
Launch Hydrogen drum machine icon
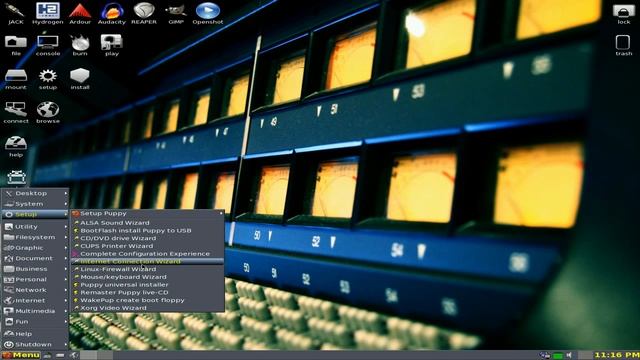pos(48,13)
